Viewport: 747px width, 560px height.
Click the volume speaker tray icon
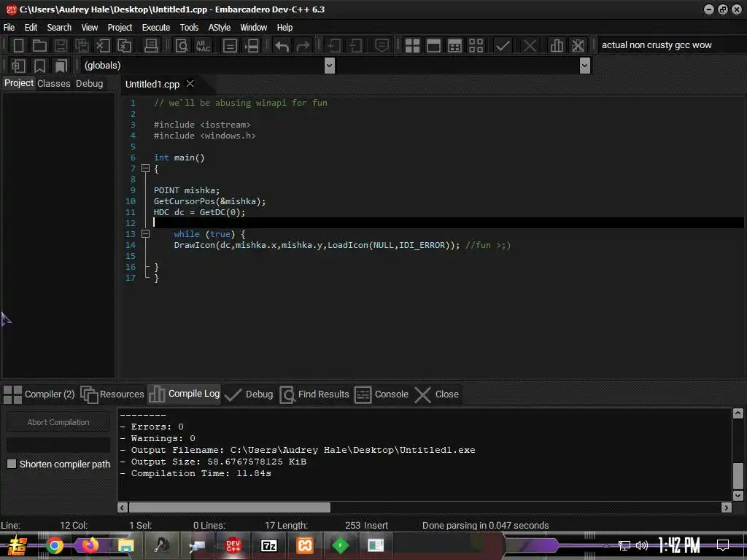click(642, 545)
